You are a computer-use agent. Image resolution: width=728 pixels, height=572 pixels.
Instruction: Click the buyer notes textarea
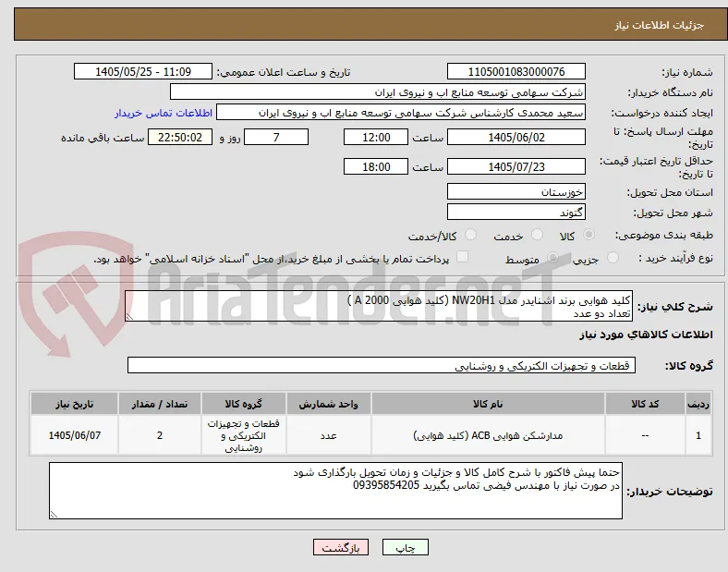click(335, 491)
